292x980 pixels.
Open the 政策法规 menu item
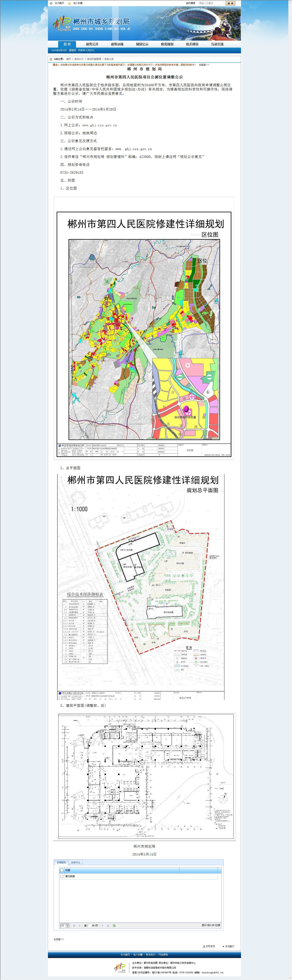[x=117, y=44]
